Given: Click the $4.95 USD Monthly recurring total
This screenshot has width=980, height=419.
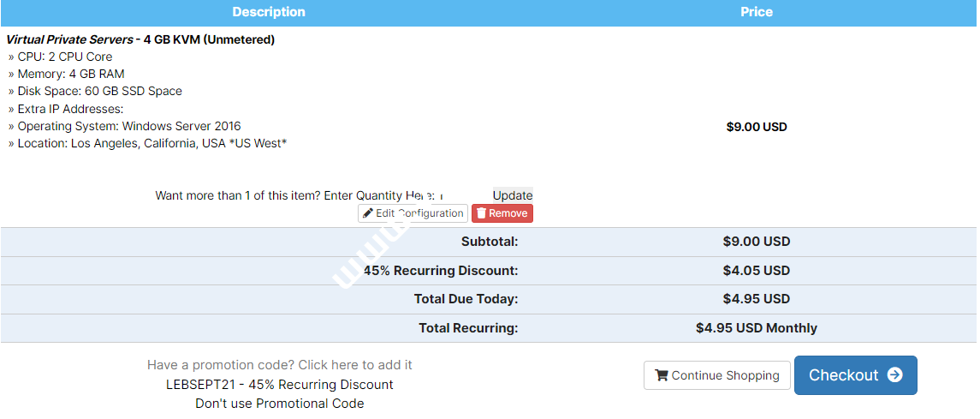Looking at the screenshot, I should point(756,328).
